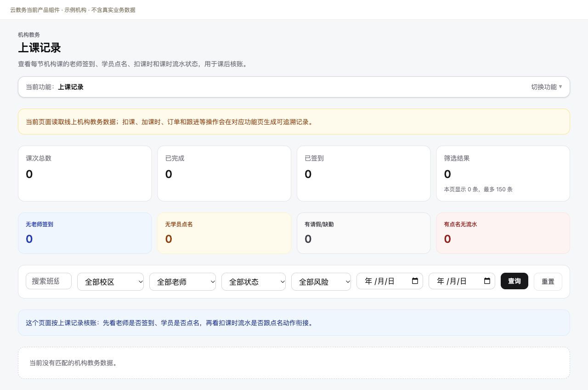The image size is (588, 390).
Task: Click the 当前没有匹配的机构教务数据 empty message
Action: coord(73,363)
